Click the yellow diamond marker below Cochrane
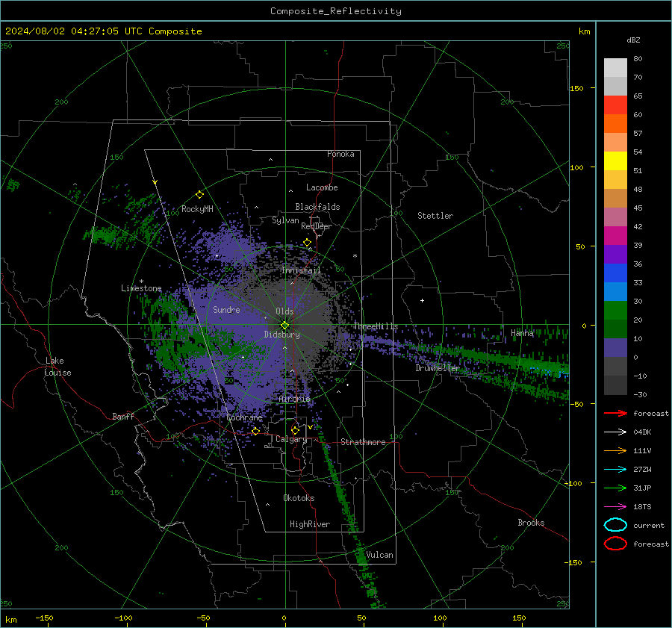 pyautogui.click(x=256, y=431)
